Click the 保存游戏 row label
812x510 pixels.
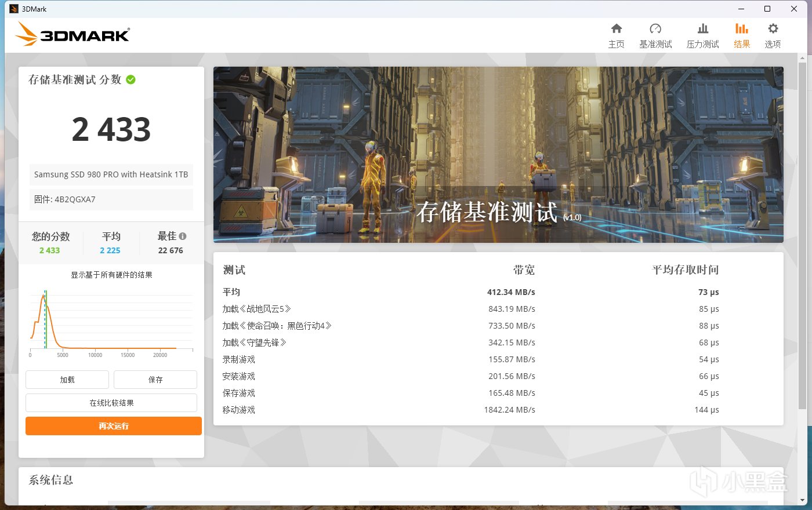pos(238,393)
